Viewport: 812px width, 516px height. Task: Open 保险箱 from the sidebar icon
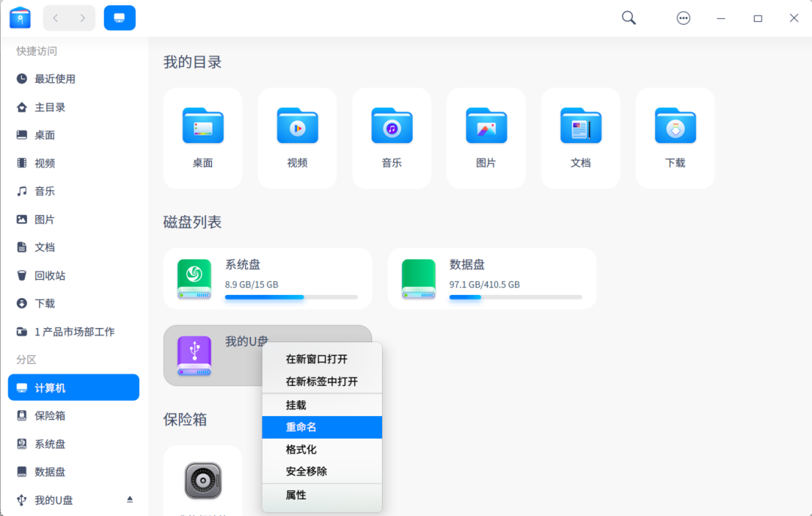pos(22,415)
